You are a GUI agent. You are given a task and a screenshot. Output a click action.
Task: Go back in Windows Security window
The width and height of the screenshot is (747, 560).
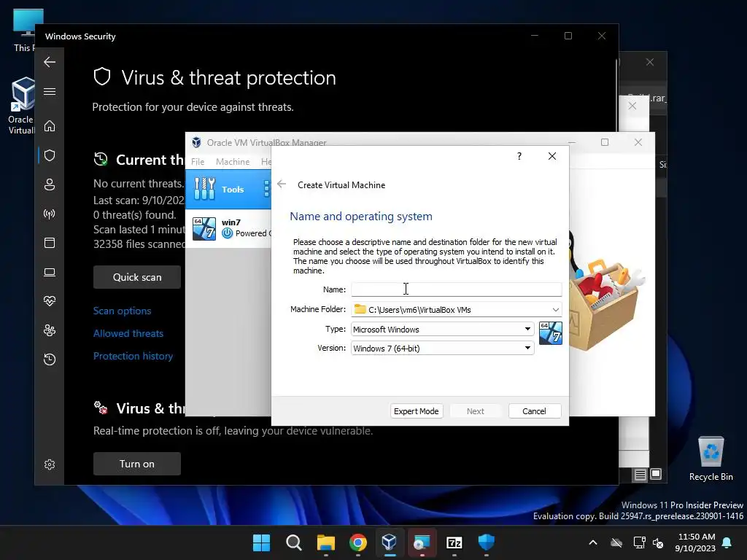point(50,62)
